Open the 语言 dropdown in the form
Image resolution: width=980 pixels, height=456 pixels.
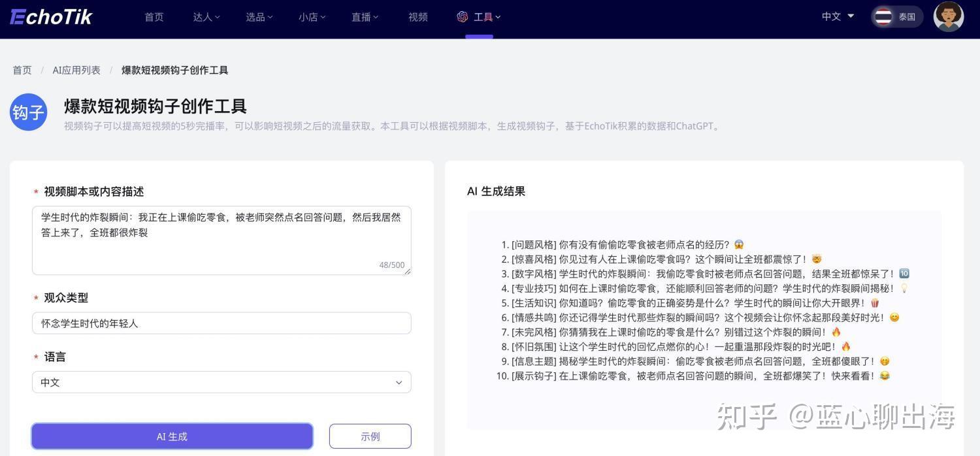coord(221,382)
